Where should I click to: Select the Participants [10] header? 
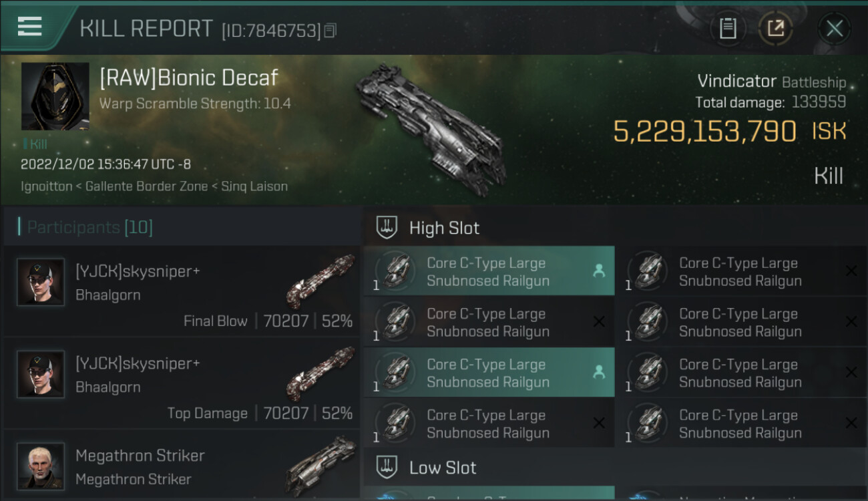(x=89, y=227)
